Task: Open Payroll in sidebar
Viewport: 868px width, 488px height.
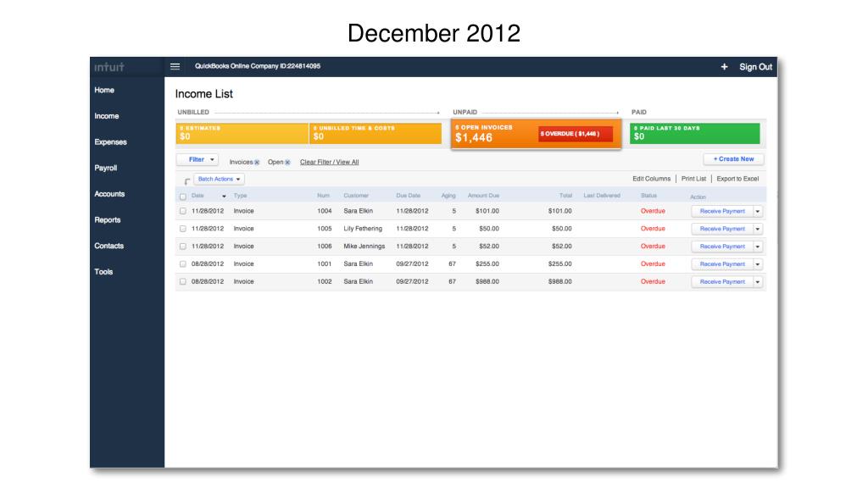Action: (105, 169)
